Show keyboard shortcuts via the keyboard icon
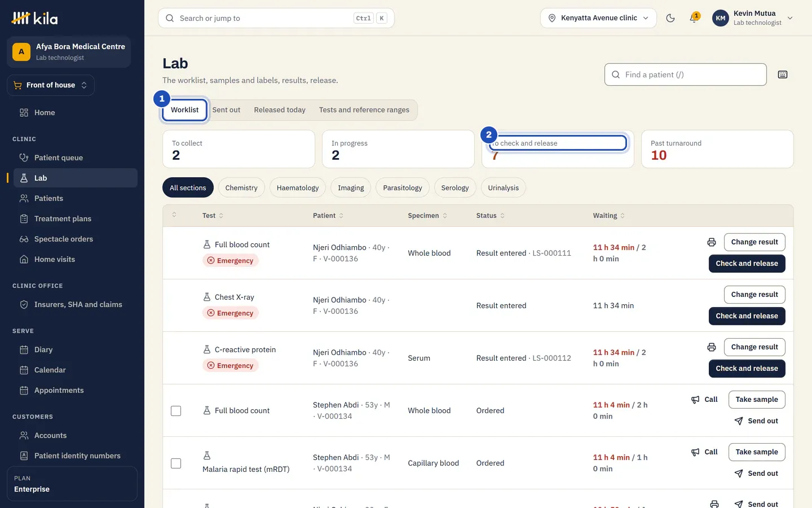 (783, 75)
